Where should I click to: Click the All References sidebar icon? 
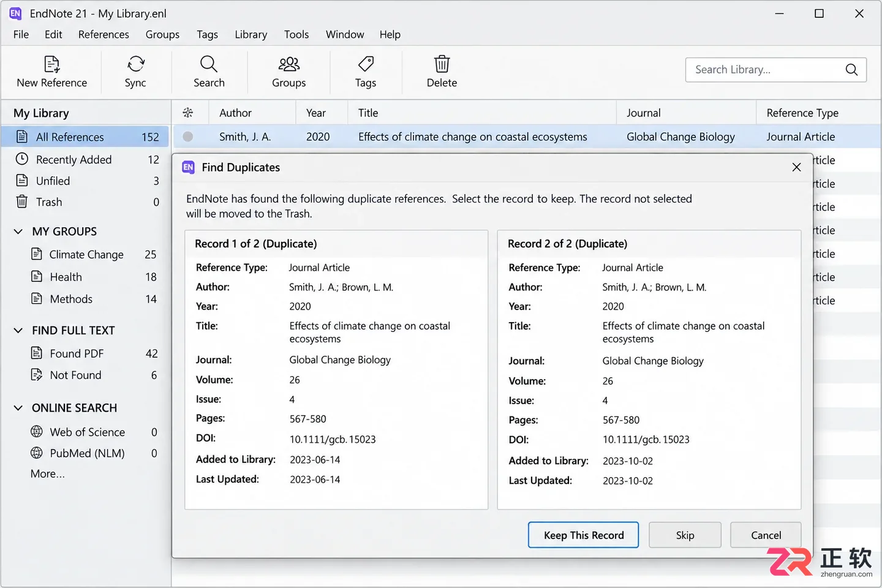22,137
